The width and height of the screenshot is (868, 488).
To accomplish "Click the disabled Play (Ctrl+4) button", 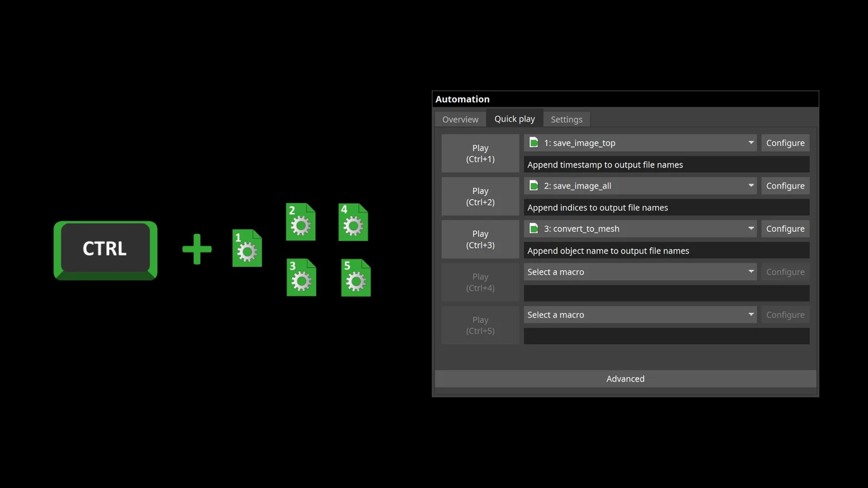I will (480, 283).
